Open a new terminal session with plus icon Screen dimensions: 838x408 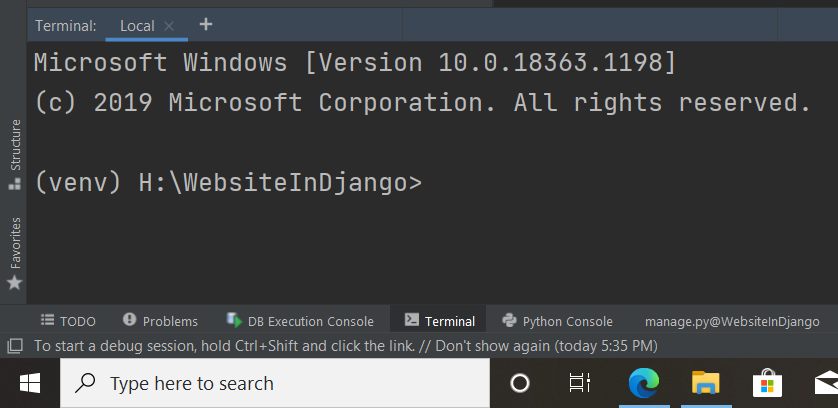[x=206, y=25]
